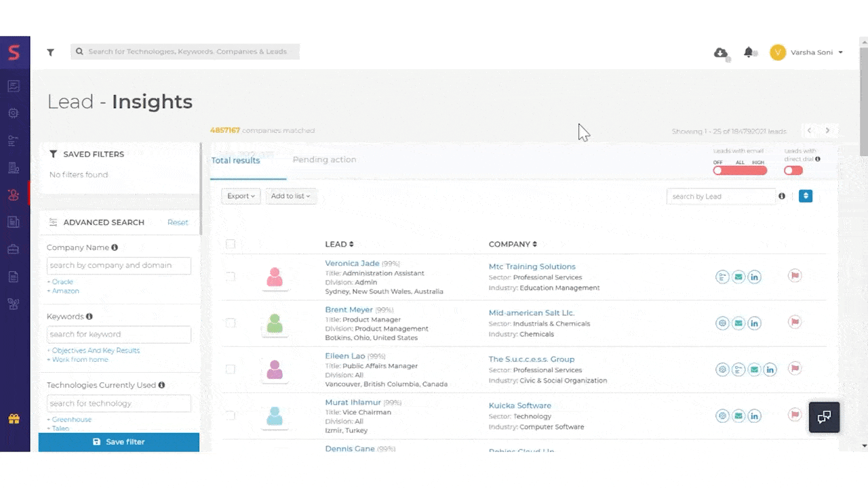The height and width of the screenshot is (488, 868).
Task: Click the email icon for Veronica Jade
Action: coord(738,277)
